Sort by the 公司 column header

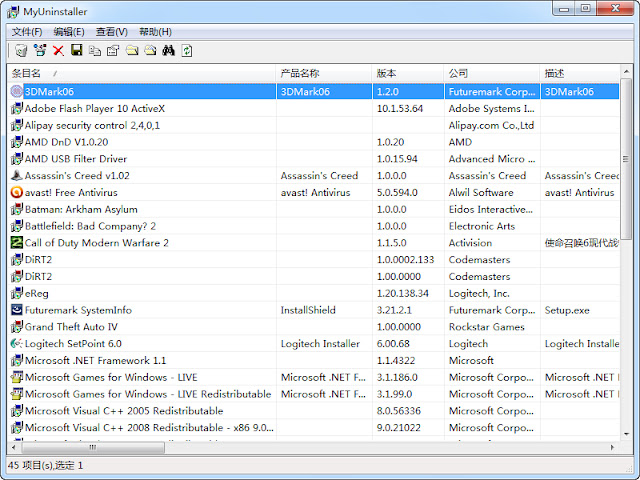[x=492, y=73]
